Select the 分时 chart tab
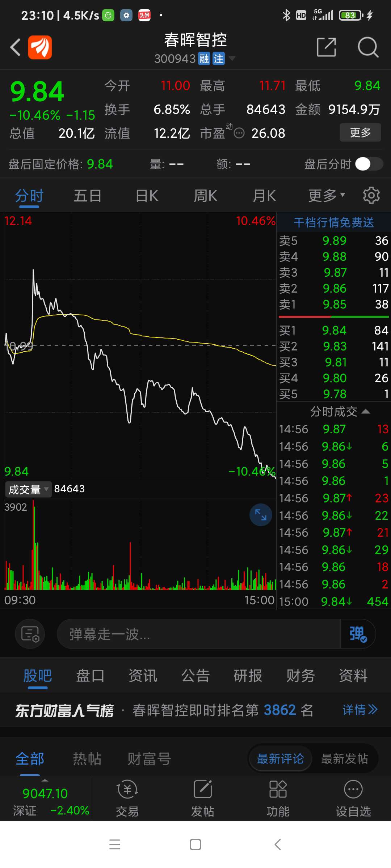 pos(29,196)
